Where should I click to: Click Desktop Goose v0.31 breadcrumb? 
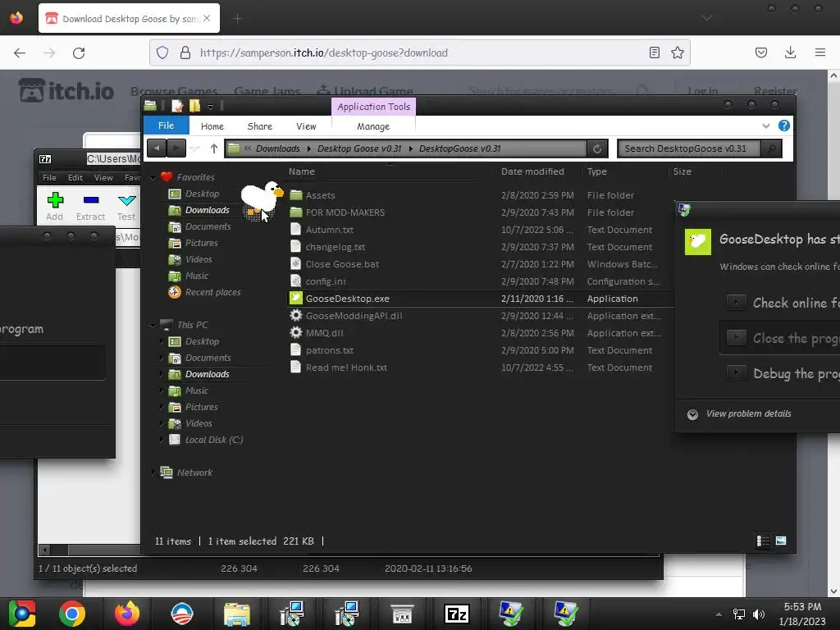click(359, 148)
